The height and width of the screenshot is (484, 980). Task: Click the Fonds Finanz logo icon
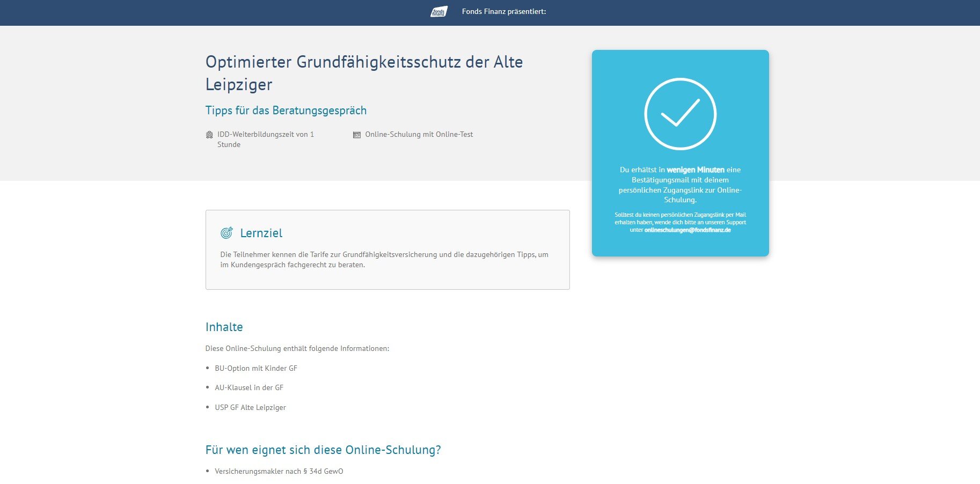(439, 12)
